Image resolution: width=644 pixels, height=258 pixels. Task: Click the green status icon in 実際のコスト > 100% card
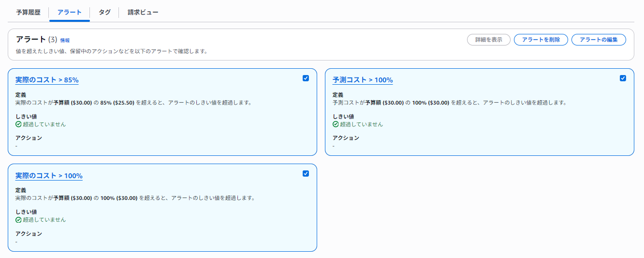[x=18, y=220]
